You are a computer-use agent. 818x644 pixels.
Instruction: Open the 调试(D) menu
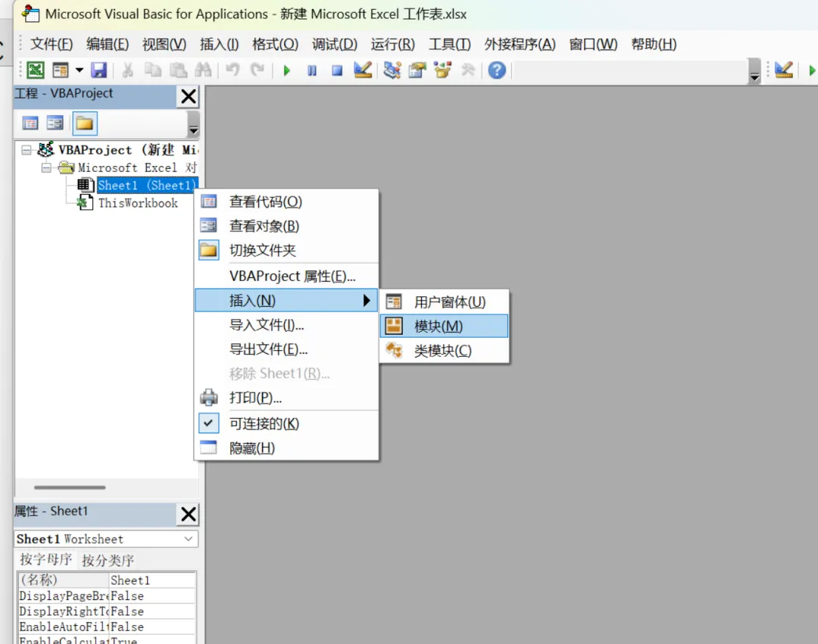tap(335, 45)
